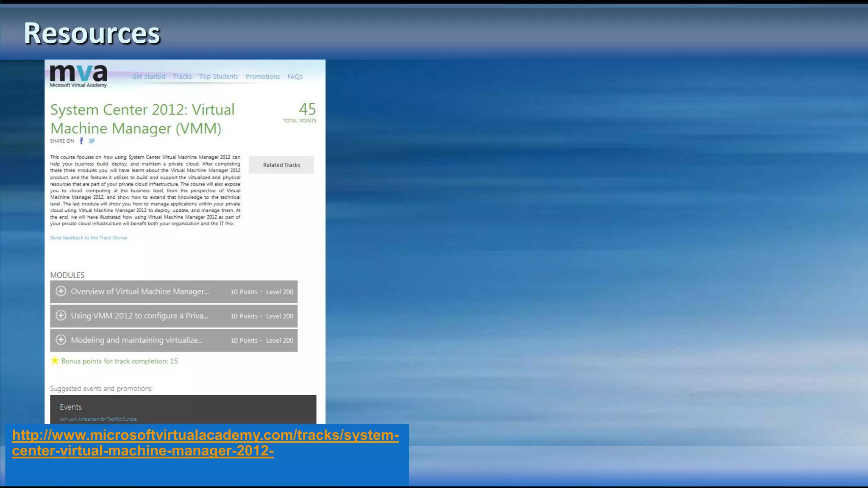
Task: Click 10 Points Level 200 in Overview row
Action: (262, 292)
